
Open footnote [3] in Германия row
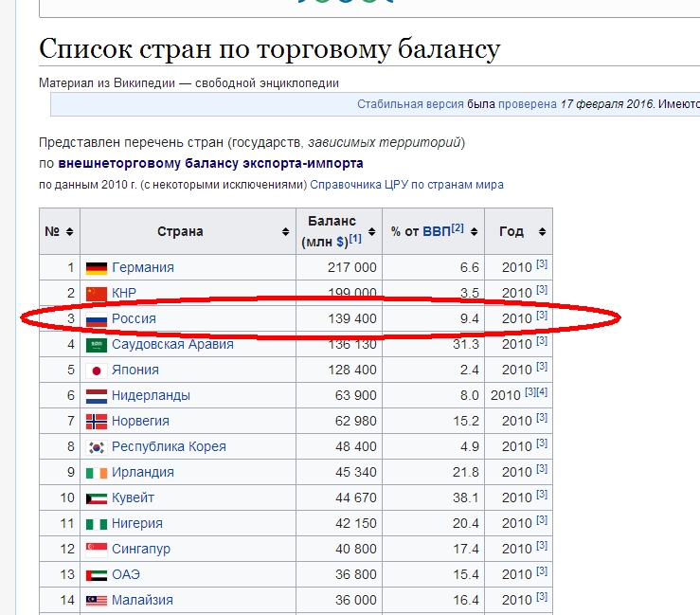[542, 264]
